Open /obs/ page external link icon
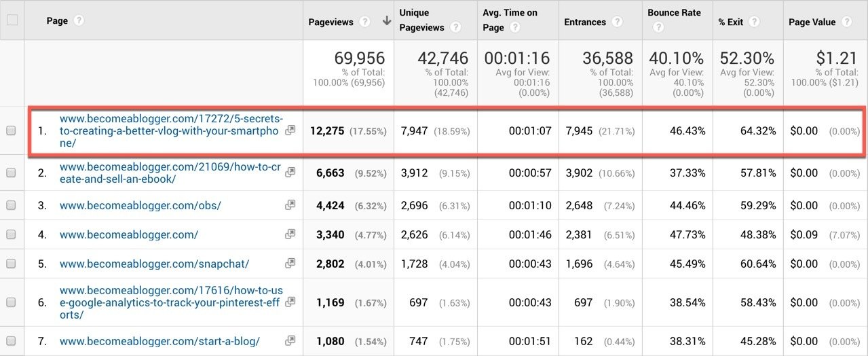Image resolution: width=868 pixels, height=356 pixels. 290,204
